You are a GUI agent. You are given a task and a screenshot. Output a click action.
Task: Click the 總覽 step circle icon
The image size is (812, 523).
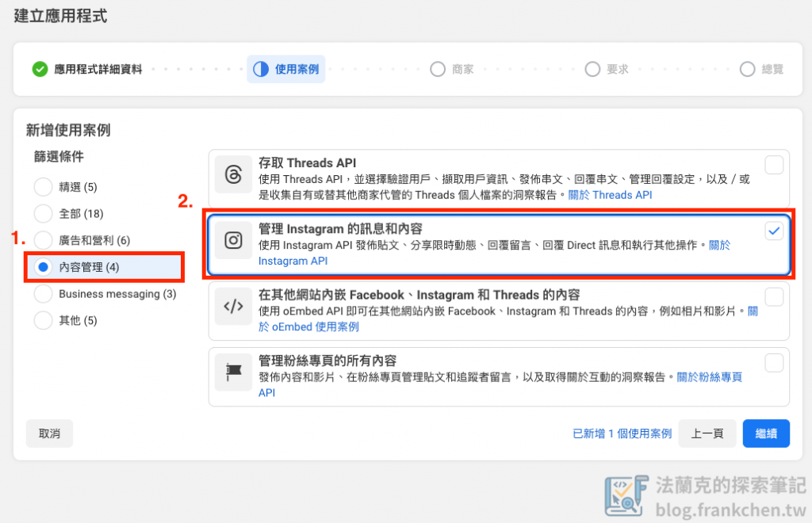(x=747, y=69)
